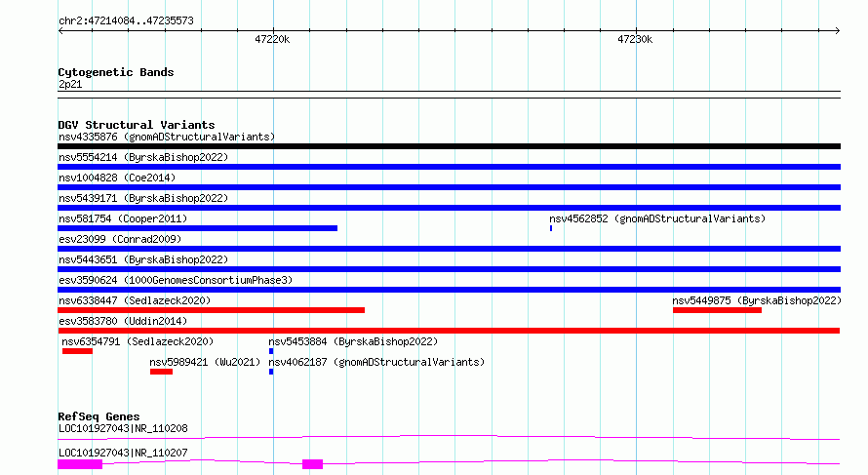
Task: Click the ruler's right arrow end
Action: pos(838,31)
